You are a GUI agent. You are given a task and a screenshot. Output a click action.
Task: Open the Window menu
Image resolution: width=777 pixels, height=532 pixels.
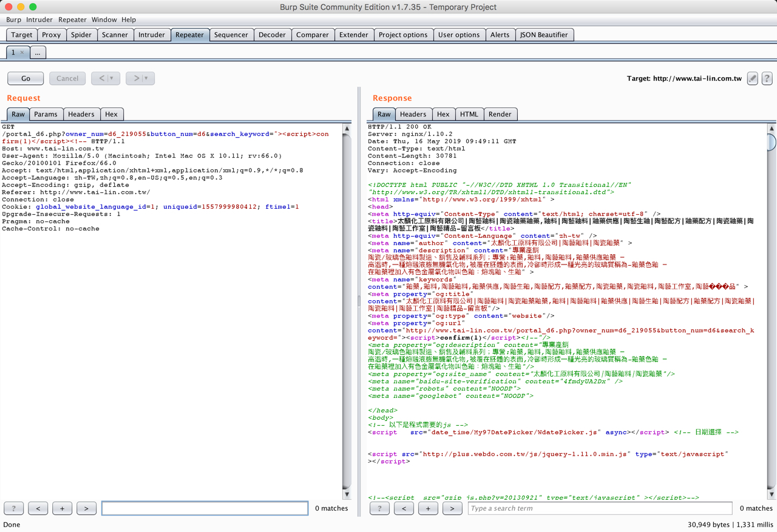(104, 19)
